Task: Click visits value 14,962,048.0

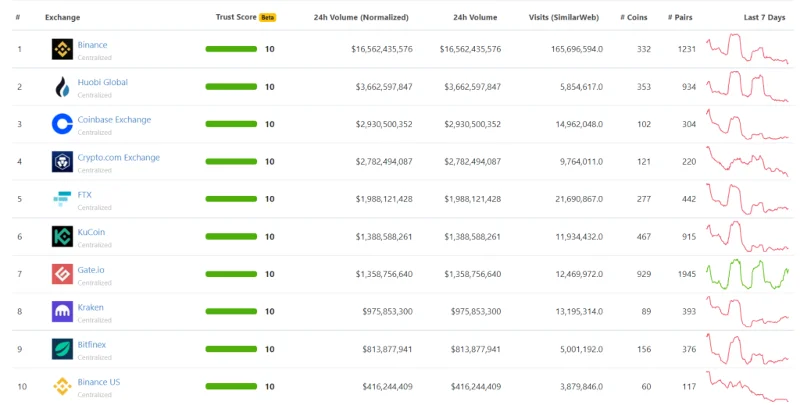Action: (x=579, y=124)
